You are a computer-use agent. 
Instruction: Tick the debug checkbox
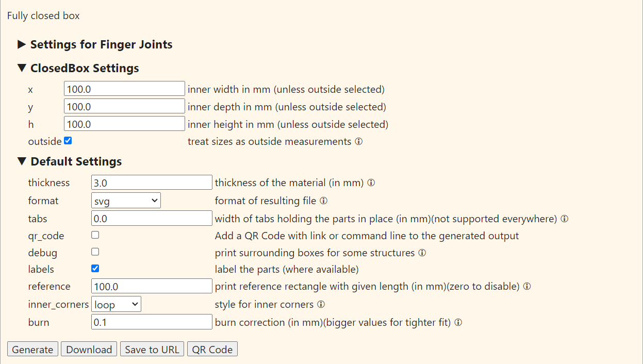pyautogui.click(x=95, y=252)
